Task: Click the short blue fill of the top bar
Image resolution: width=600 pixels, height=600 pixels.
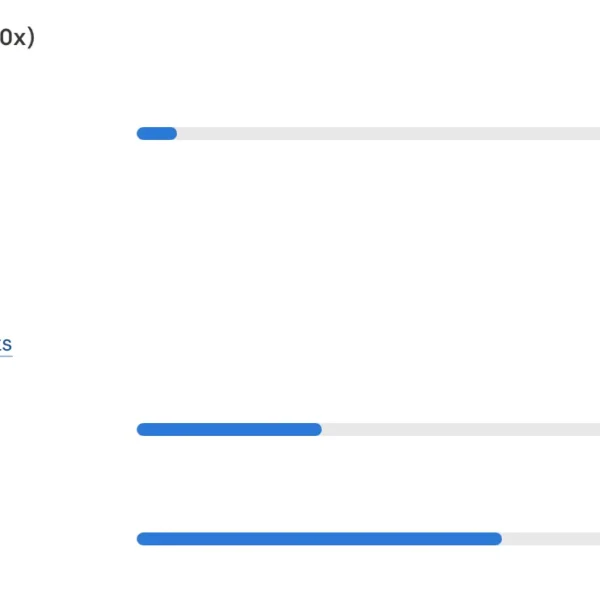Action: [157, 134]
